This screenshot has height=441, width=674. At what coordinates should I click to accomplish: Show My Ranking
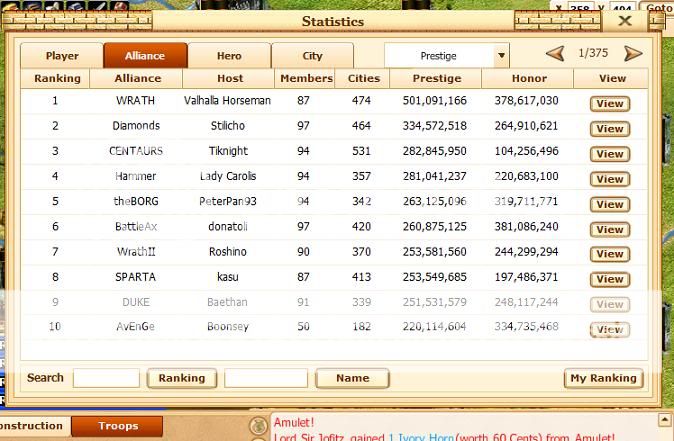603,378
